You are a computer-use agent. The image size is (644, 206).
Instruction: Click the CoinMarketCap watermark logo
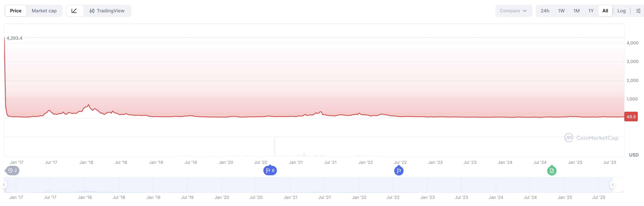tap(591, 138)
